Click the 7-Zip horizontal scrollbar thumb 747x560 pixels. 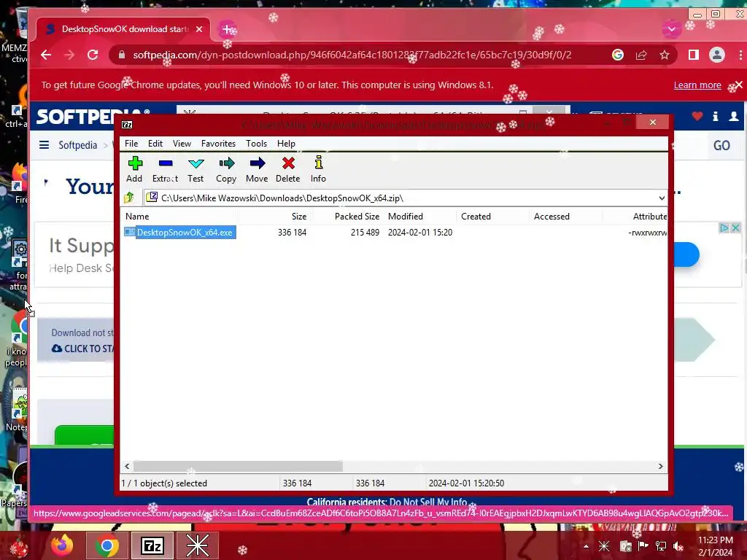coord(238,466)
